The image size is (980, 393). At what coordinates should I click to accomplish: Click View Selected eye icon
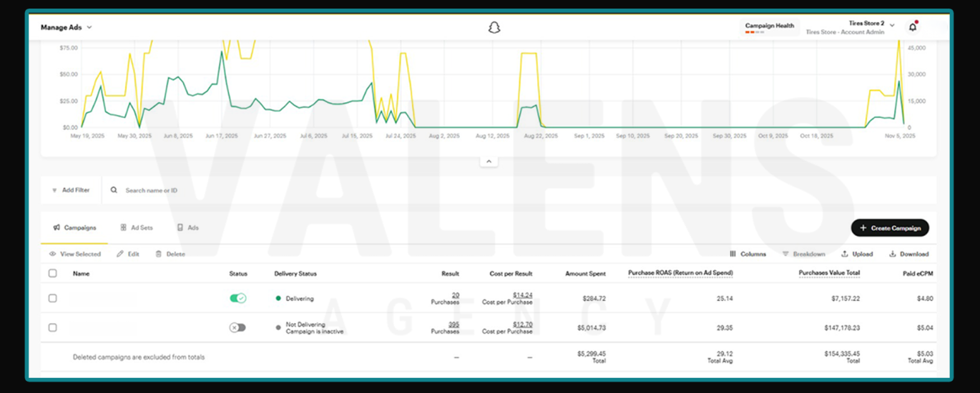(x=53, y=254)
